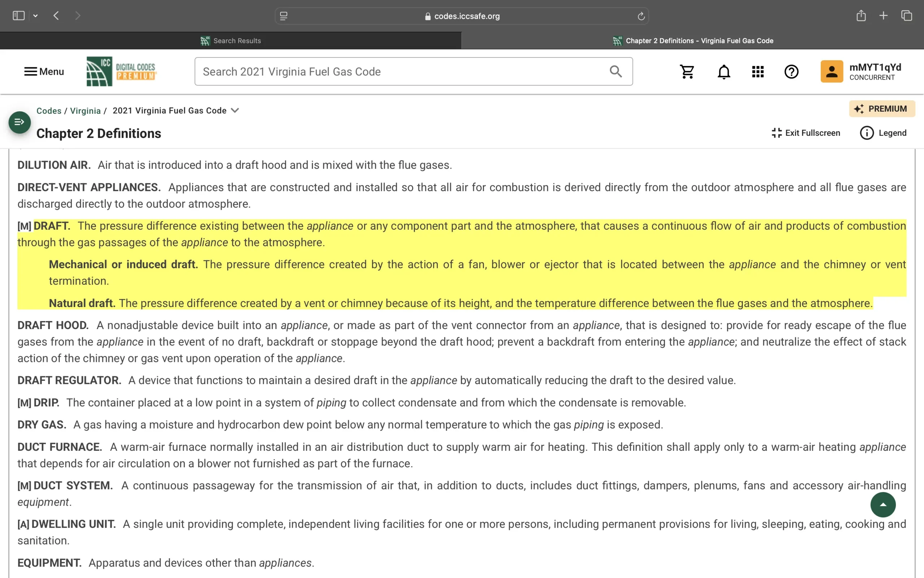
Task: Click the DRAFT HOOD term
Action: [53, 325]
